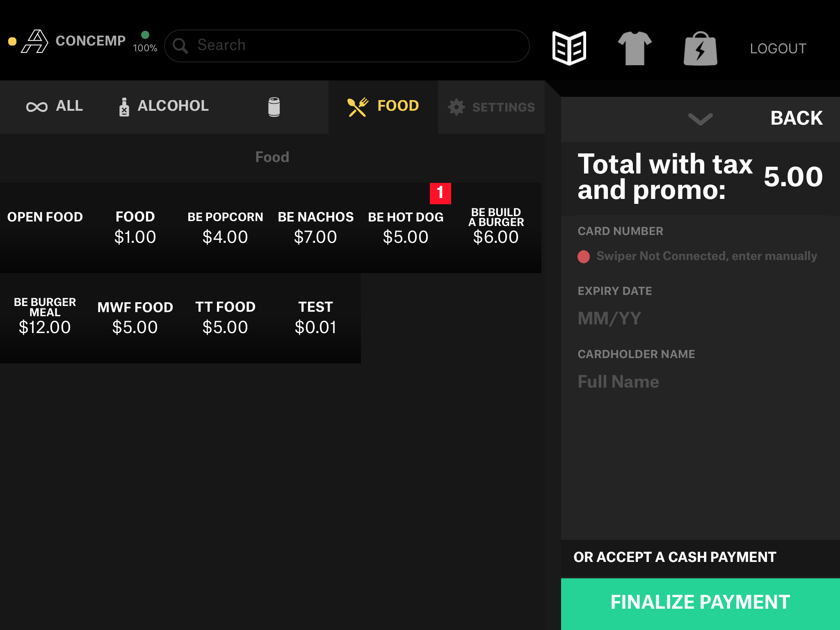Open the SETTINGS tab

[x=491, y=107]
